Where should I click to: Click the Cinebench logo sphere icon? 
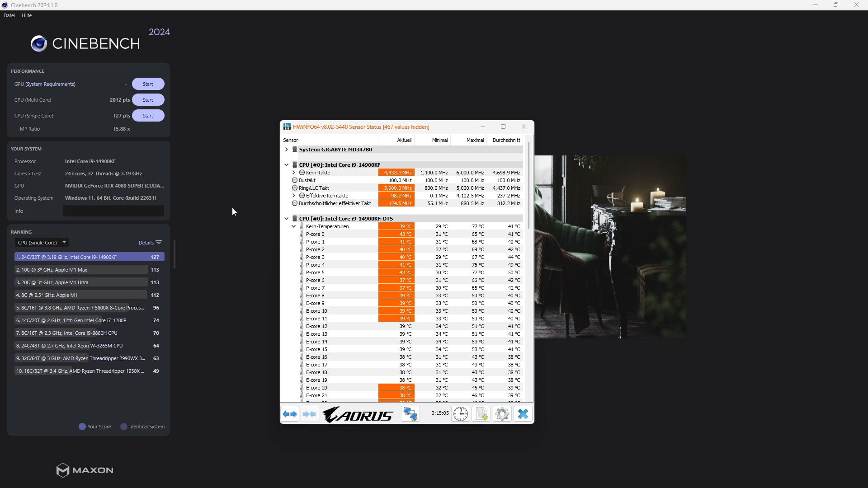(x=39, y=43)
